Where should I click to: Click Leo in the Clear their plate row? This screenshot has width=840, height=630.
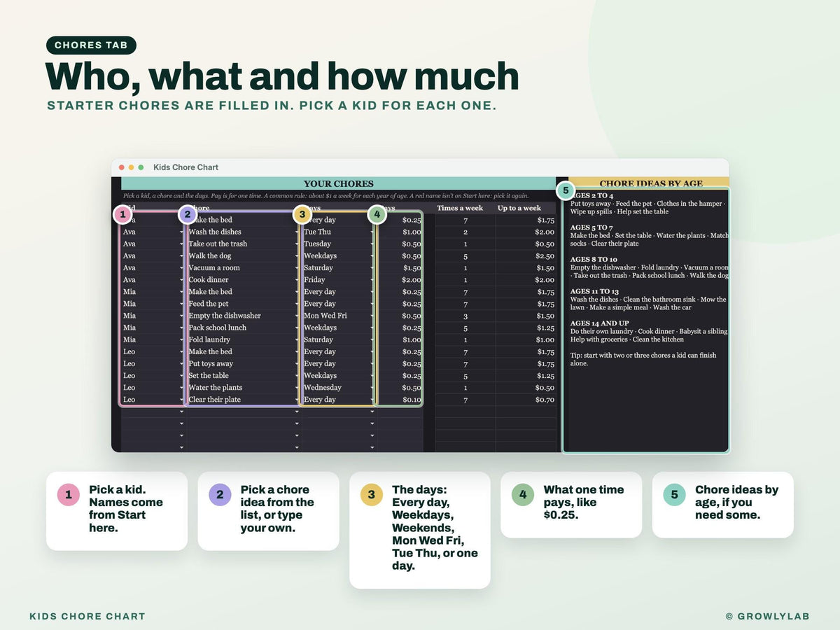point(129,400)
